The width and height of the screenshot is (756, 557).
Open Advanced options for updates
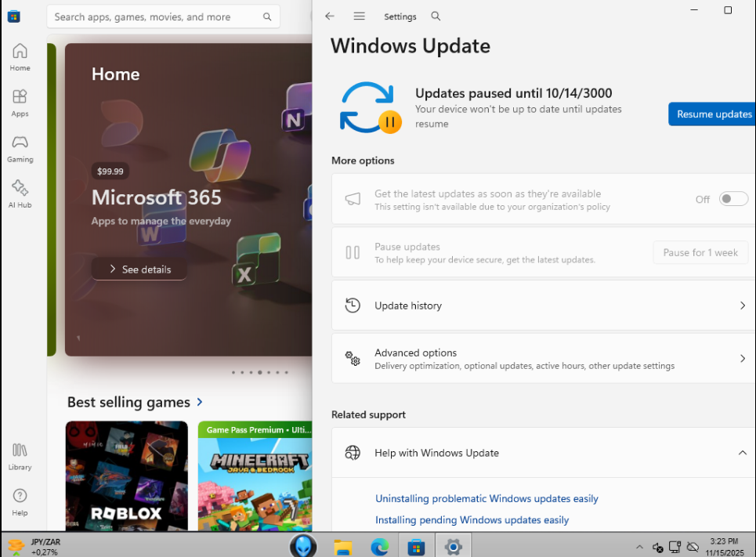541,359
